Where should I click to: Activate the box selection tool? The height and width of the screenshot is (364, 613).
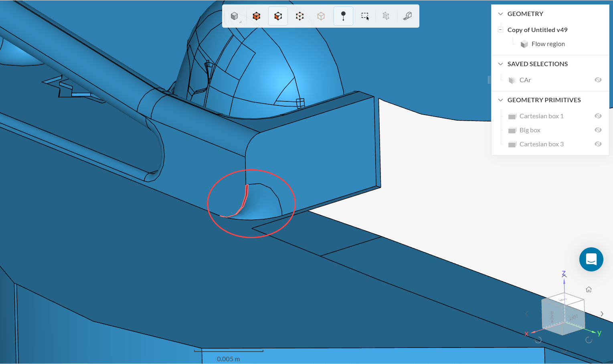coord(365,16)
